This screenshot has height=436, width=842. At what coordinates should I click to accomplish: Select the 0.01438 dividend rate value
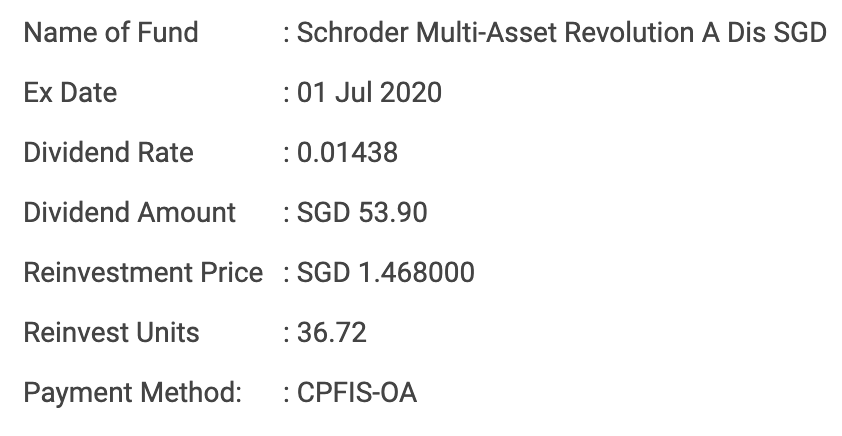point(347,153)
